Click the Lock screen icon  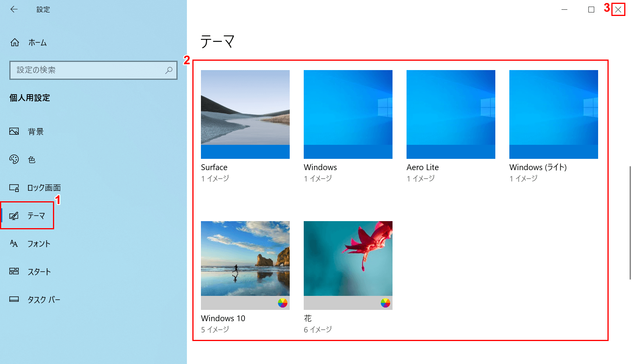click(14, 188)
